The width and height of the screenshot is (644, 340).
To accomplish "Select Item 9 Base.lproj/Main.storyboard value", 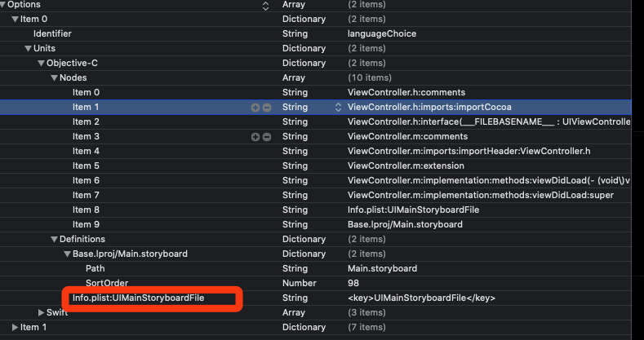I will tap(405, 225).
